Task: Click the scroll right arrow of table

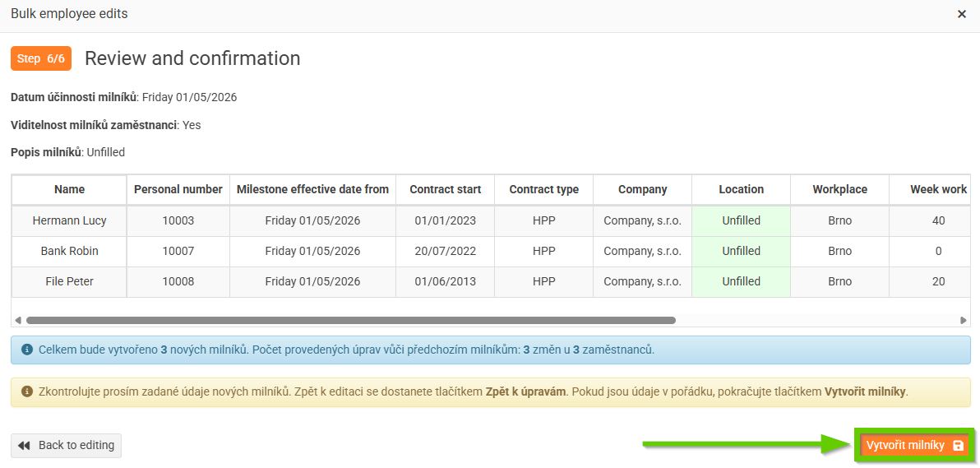Action: (x=964, y=320)
